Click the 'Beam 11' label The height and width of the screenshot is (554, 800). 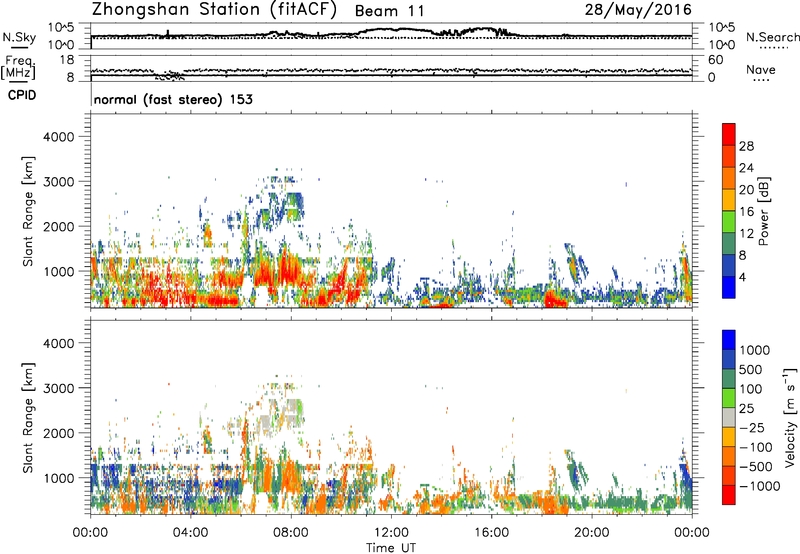389,11
